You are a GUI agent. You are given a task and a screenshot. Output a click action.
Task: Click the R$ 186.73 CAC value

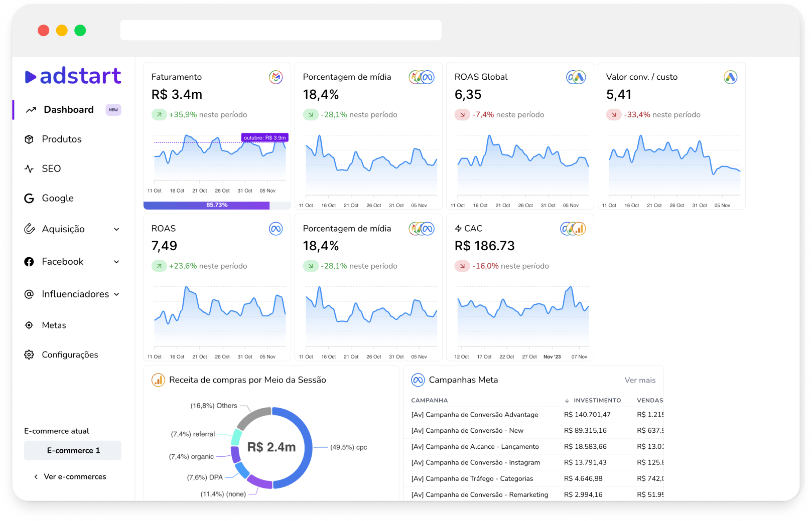485,246
